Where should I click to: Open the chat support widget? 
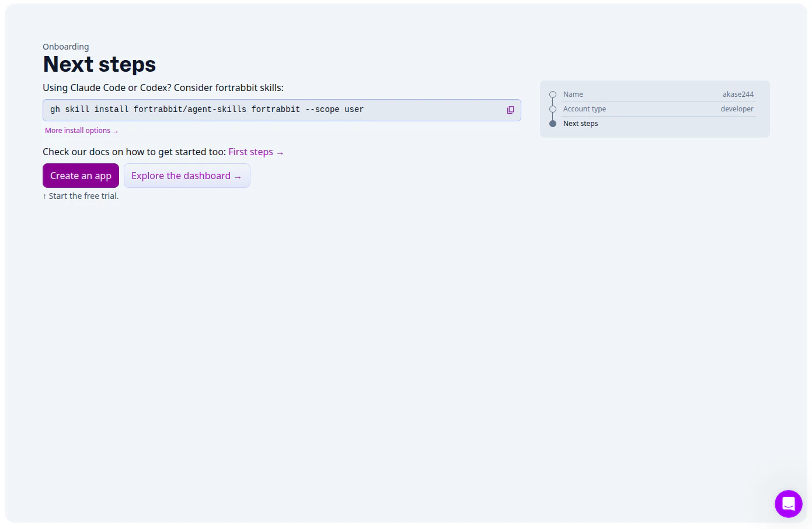[x=788, y=504]
